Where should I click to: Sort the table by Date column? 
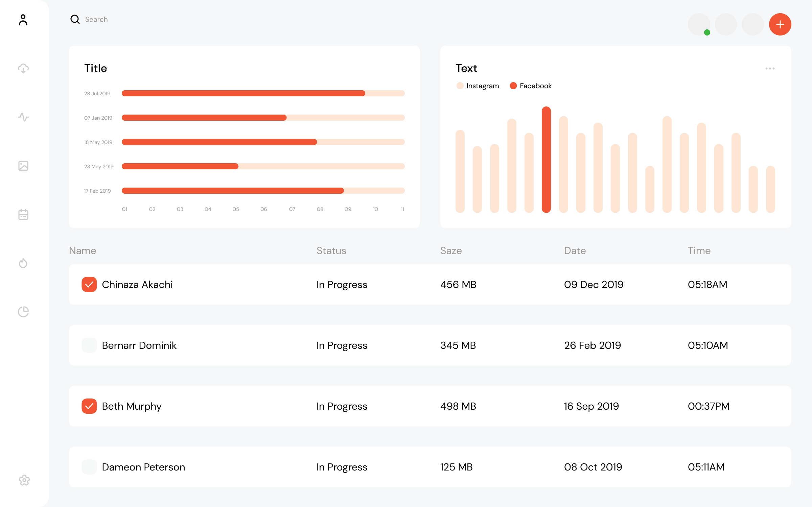(x=575, y=250)
